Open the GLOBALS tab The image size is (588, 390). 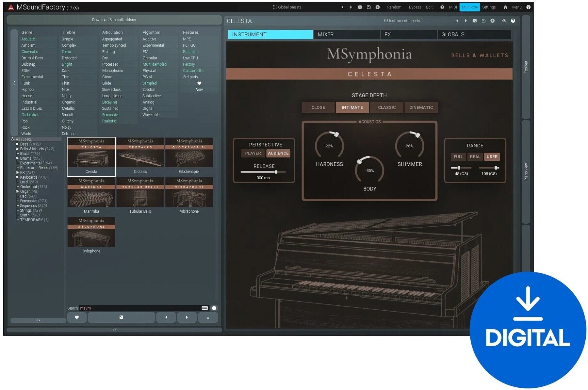pos(474,35)
